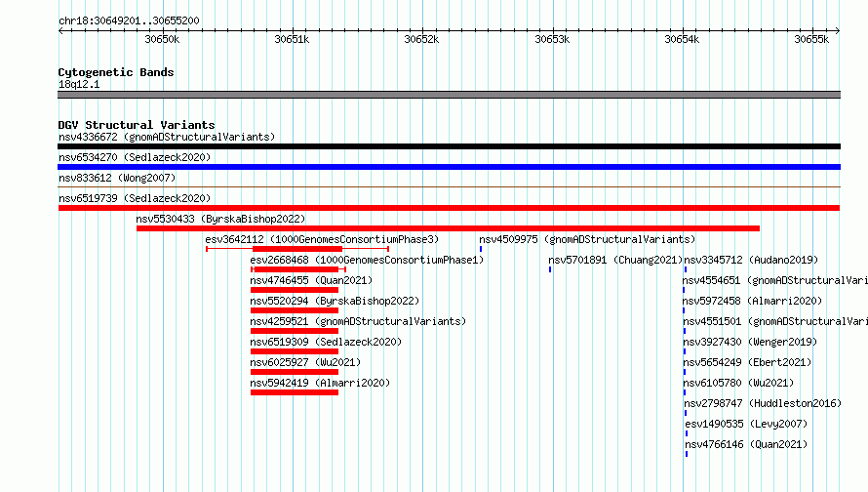Click the red nsv6519309 variant bar
Viewport: 868px width, 492px height.
(295, 351)
